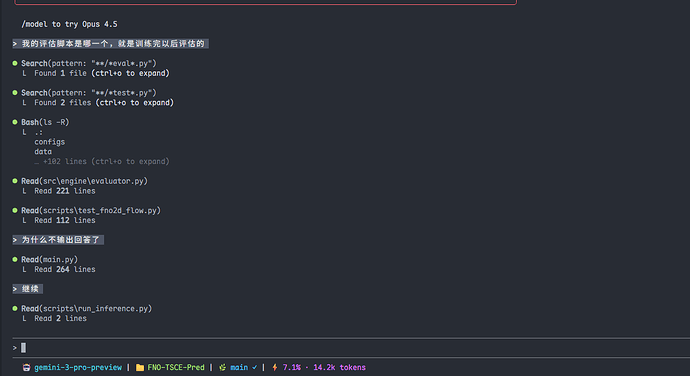Click the Bash(ls -R) command line
Viewport: 690px width, 376px height.
pyautogui.click(x=45, y=122)
